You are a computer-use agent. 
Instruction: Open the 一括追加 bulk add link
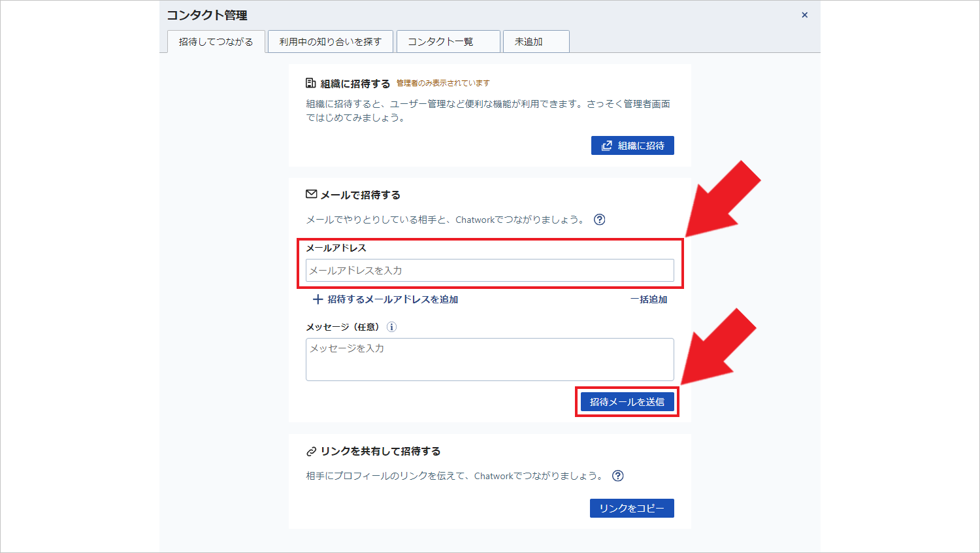coord(648,299)
